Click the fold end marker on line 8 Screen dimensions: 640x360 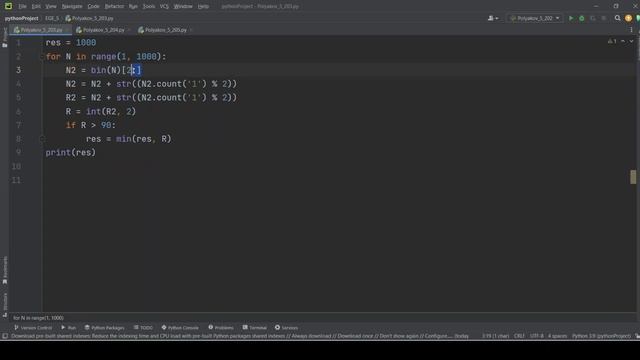point(41,139)
